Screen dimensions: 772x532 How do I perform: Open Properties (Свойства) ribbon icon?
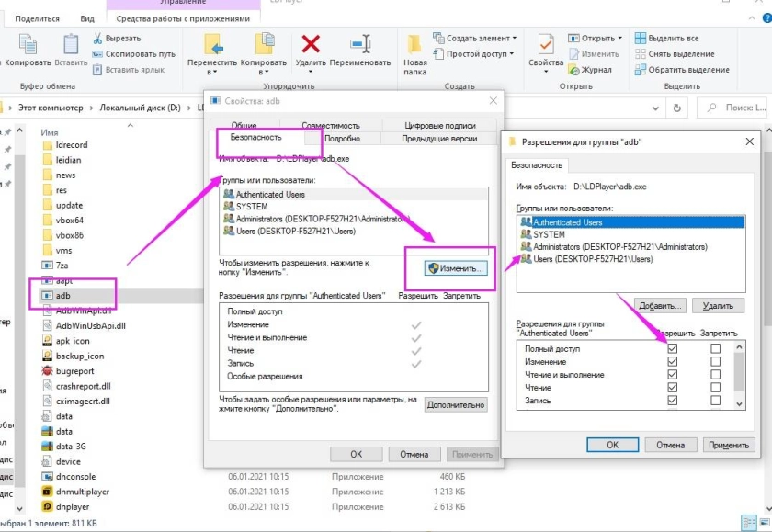point(546,45)
